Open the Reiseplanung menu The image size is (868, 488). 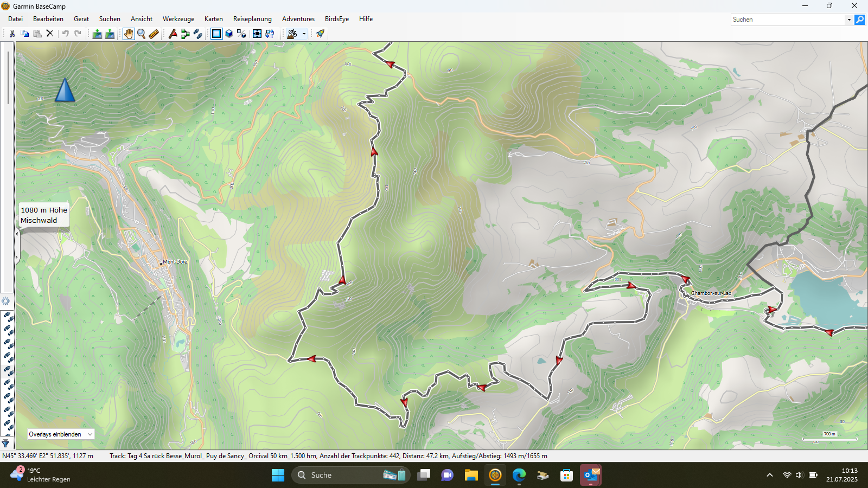point(252,19)
